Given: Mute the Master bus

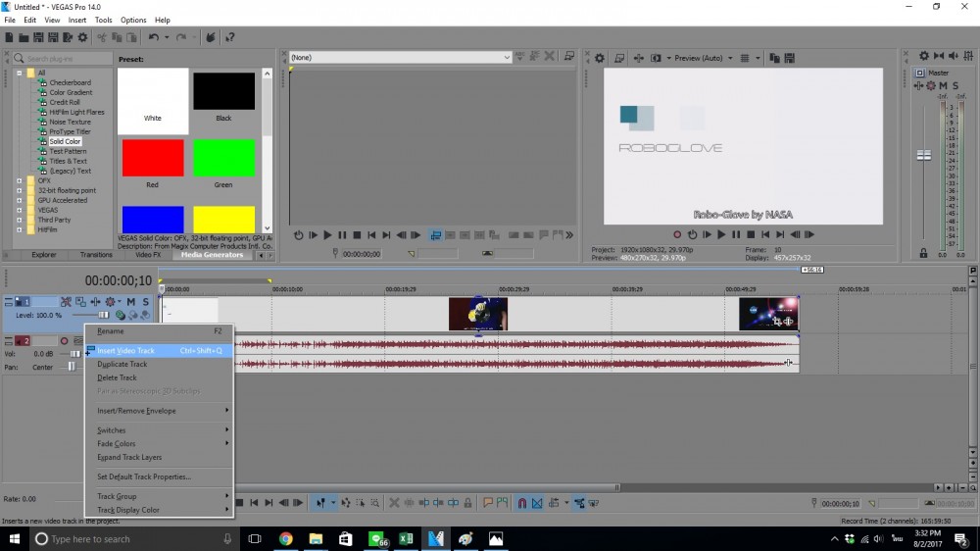Looking at the screenshot, I should [943, 85].
